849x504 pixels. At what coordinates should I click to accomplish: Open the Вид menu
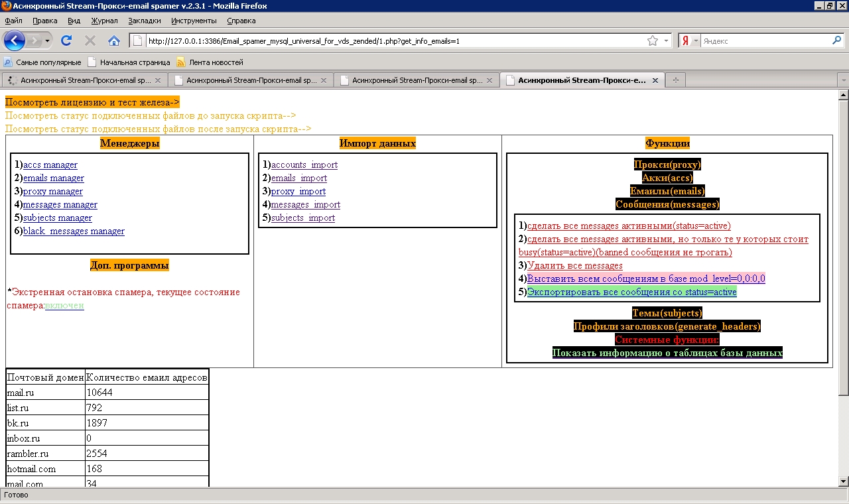[74, 21]
